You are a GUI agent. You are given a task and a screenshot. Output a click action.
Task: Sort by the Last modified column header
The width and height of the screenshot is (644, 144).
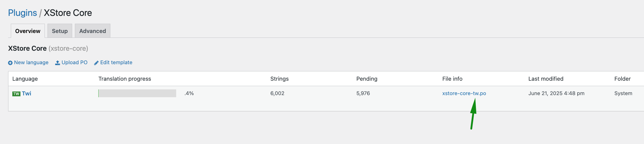pos(546,79)
